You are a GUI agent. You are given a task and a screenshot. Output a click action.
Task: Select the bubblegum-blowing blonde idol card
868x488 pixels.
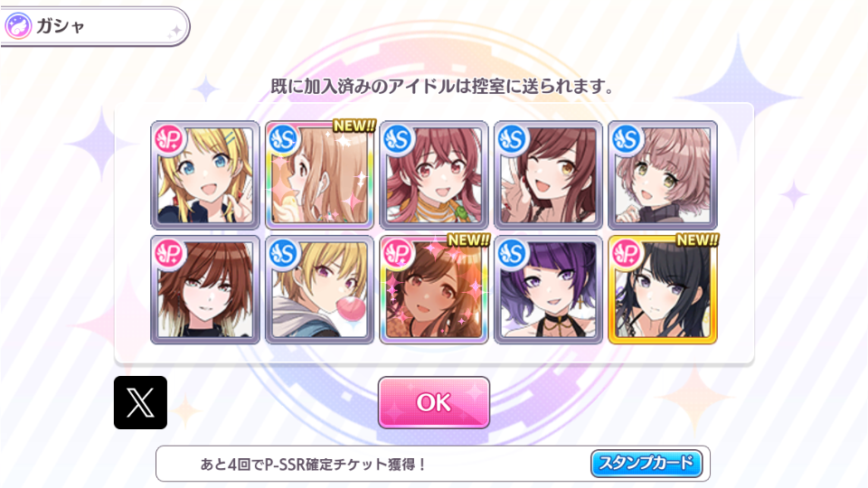(319, 289)
